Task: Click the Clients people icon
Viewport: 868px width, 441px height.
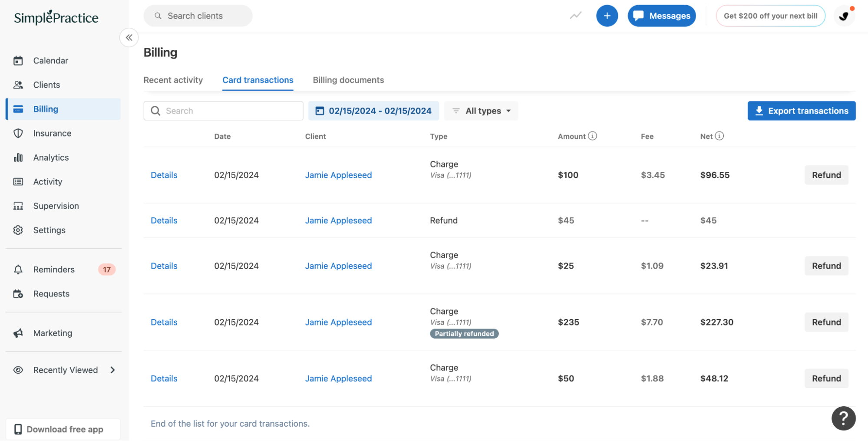Action: coord(18,85)
